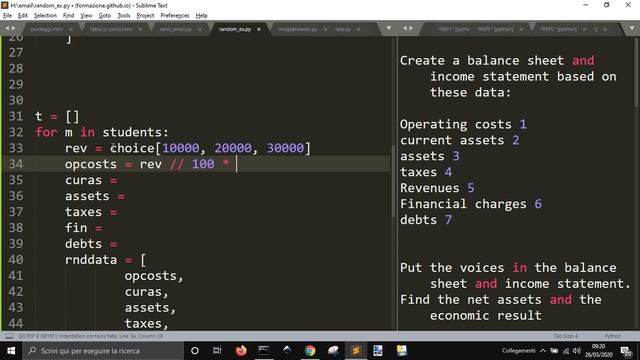Open the View menu

click(86, 16)
